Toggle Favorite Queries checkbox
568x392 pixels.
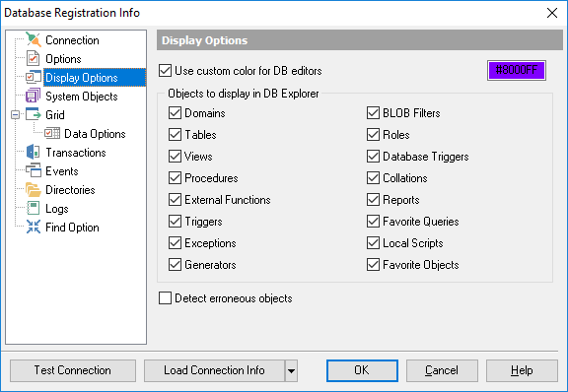tap(373, 222)
